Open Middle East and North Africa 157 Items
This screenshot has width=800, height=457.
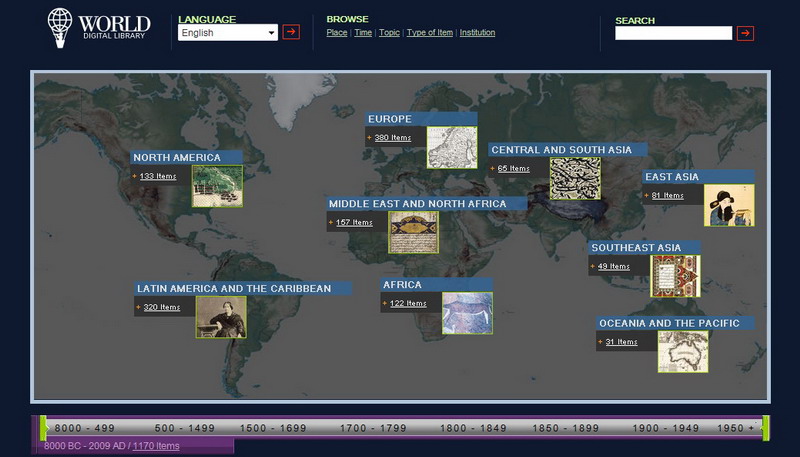(354, 222)
